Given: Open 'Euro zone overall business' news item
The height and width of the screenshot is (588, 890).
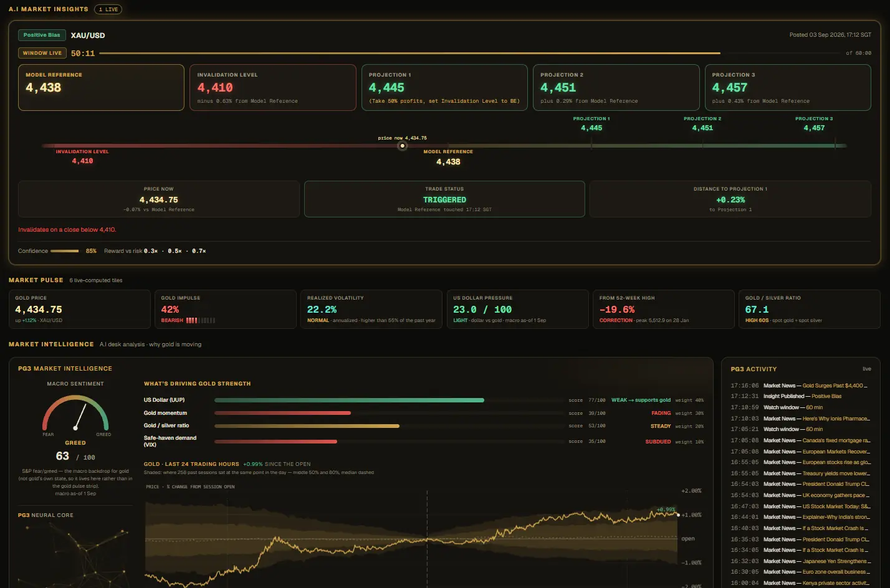Looking at the screenshot, I should [x=801, y=572].
